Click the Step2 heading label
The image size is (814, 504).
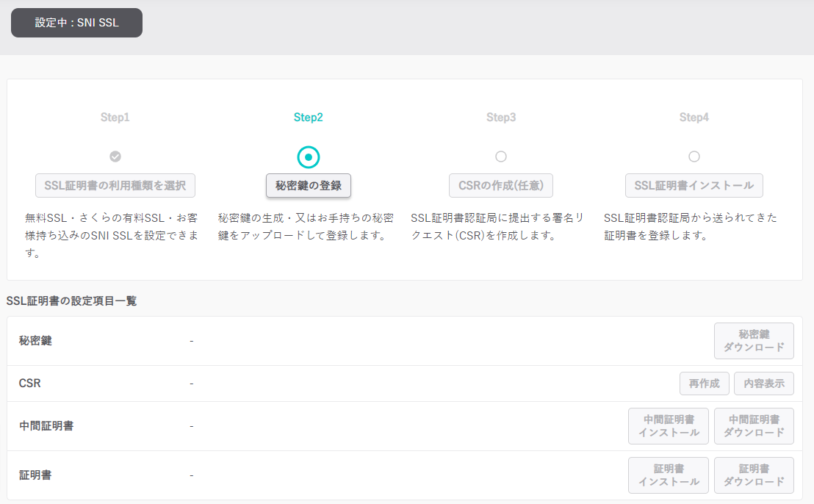coord(309,118)
